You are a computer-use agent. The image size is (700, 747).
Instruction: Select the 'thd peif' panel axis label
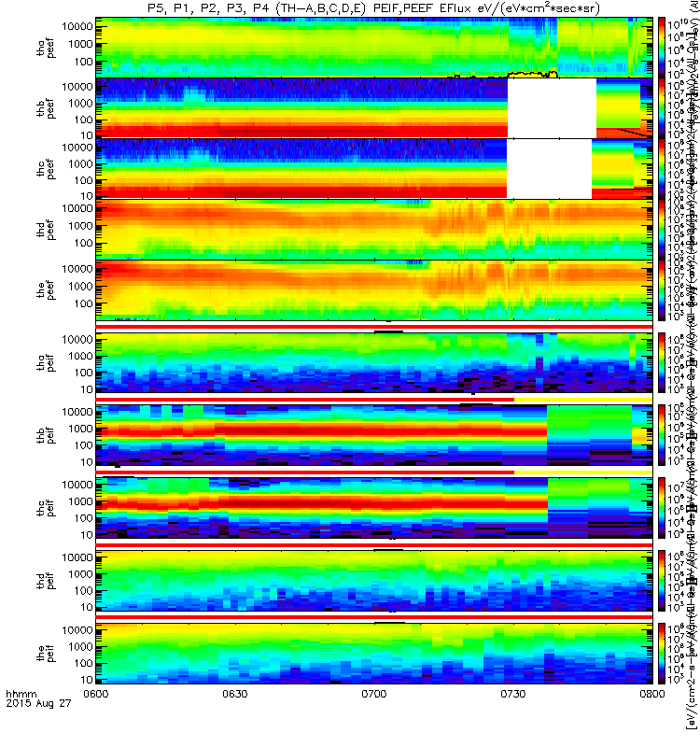(46, 581)
